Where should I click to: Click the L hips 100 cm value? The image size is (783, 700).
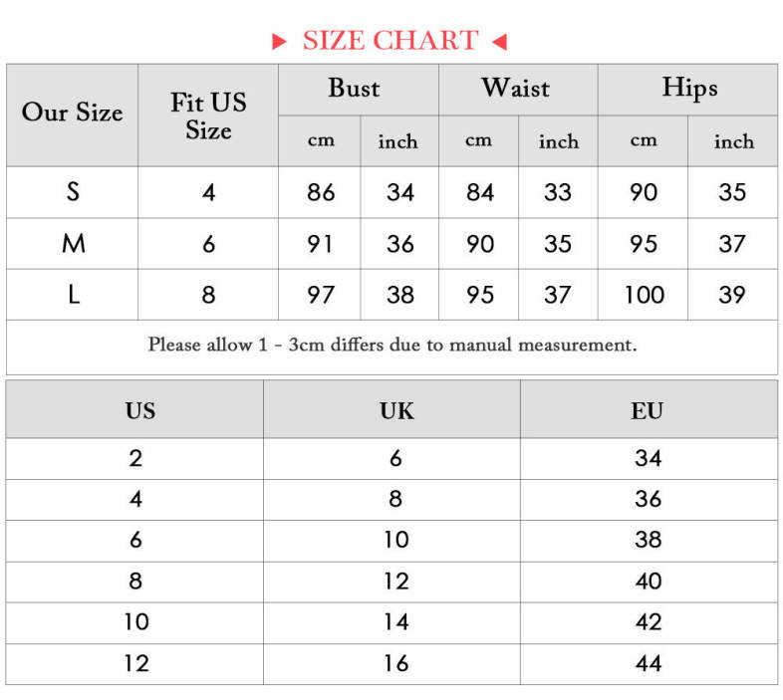[644, 295]
